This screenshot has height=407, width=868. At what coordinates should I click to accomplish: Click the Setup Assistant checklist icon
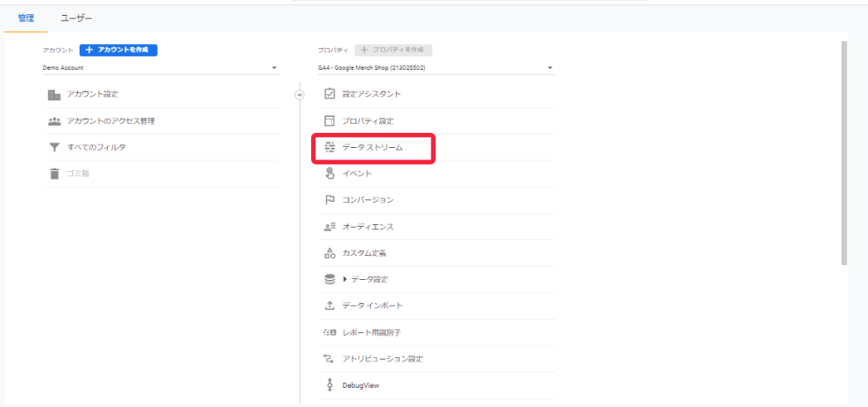point(329,94)
